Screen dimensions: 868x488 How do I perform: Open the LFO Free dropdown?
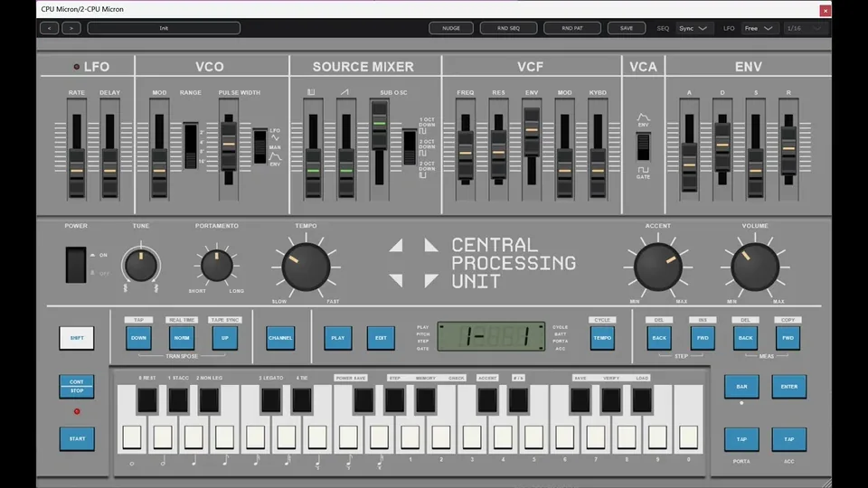(x=759, y=28)
